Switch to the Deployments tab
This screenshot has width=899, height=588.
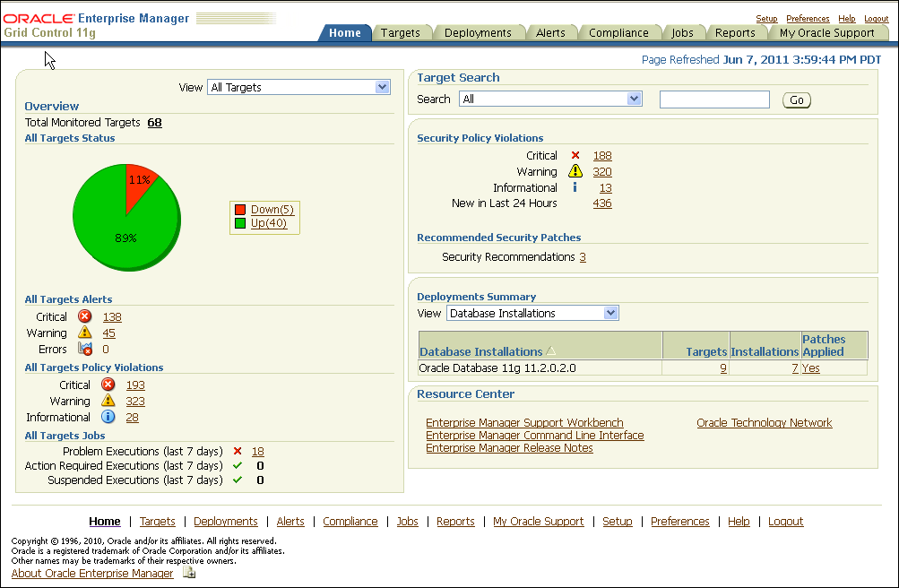click(x=478, y=32)
